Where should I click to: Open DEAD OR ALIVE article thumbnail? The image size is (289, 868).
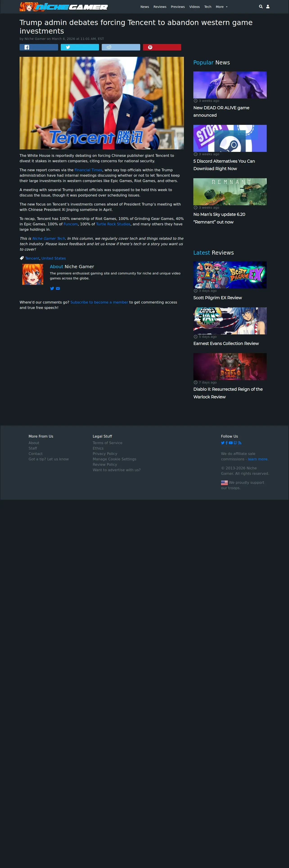pyautogui.click(x=230, y=85)
